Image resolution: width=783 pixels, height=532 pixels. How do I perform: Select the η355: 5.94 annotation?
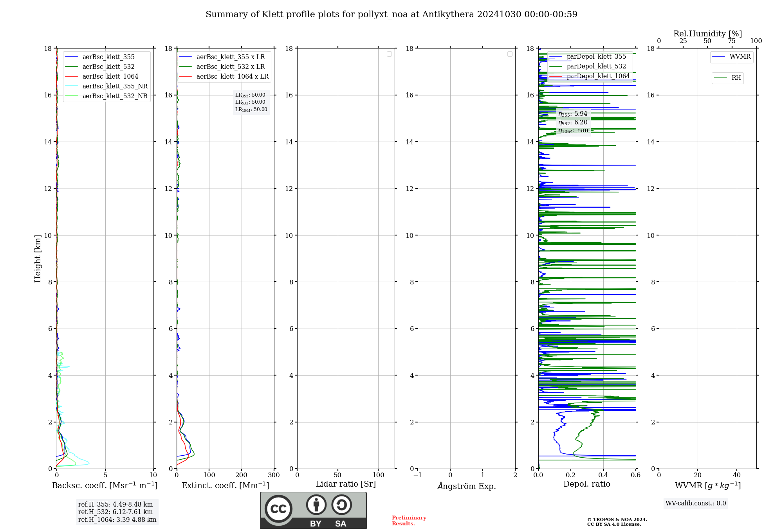coord(573,114)
